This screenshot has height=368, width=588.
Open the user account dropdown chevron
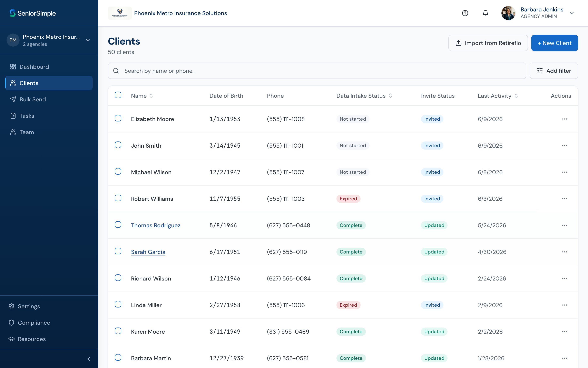[x=571, y=13]
